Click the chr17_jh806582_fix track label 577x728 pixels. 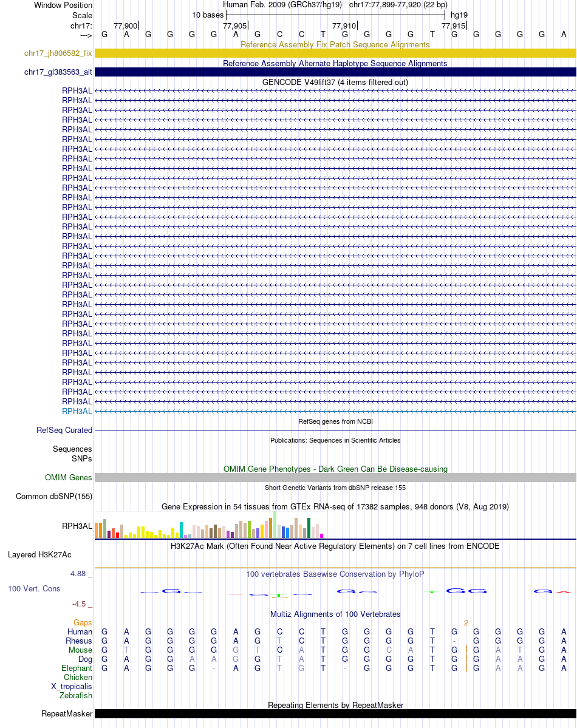coord(58,53)
